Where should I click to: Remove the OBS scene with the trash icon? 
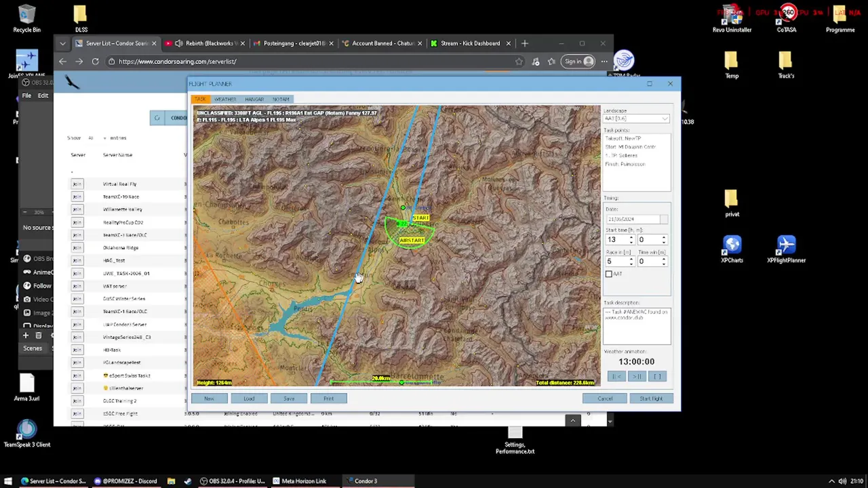[x=39, y=335]
